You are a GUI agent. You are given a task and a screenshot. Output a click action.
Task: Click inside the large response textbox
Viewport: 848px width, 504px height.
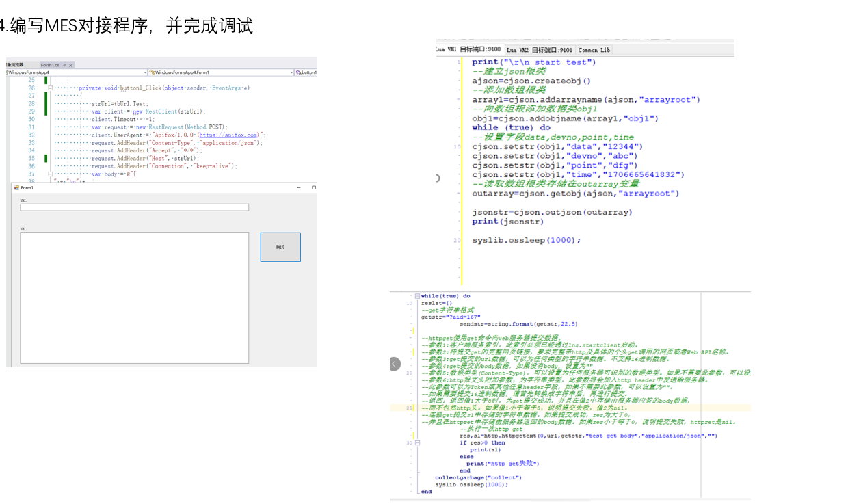tap(134, 297)
